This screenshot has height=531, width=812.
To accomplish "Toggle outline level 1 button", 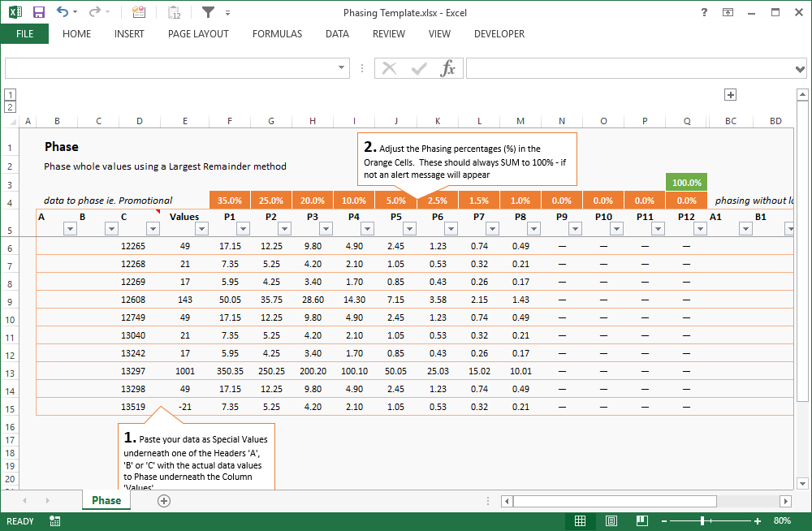I will pyautogui.click(x=10, y=94).
